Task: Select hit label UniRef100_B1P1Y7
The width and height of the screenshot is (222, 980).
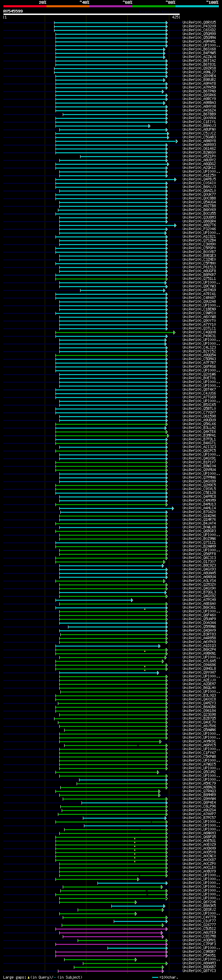Action: [x=199, y=462]
